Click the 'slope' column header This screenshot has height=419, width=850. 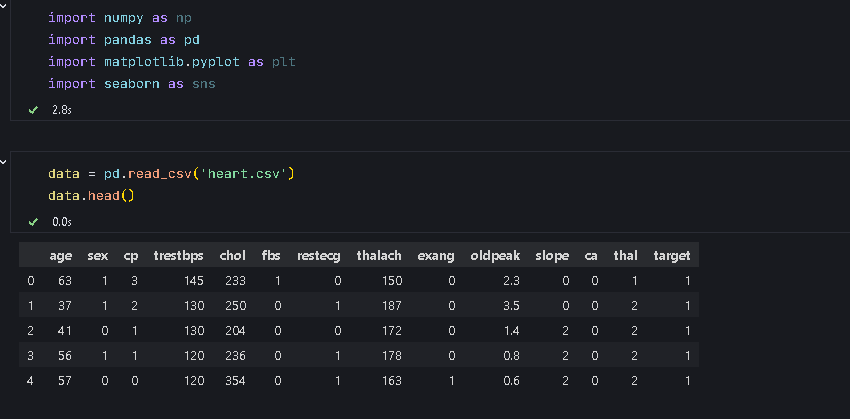point(552,256)
